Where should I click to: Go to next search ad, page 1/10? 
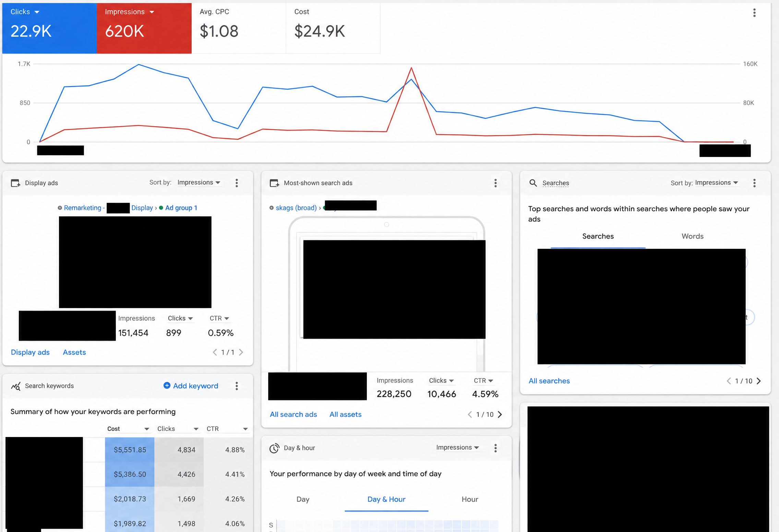(x=500, y=414)
